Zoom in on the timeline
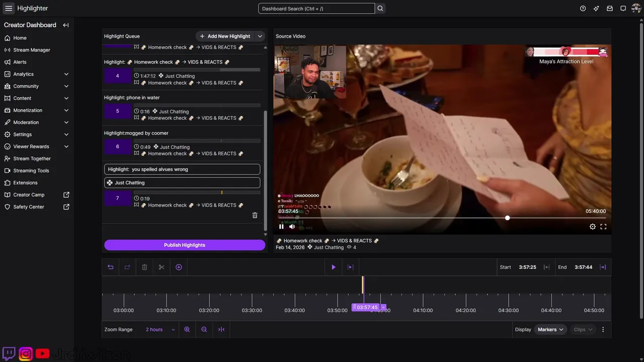Viewport: 644px width, 362px height. 187,329
